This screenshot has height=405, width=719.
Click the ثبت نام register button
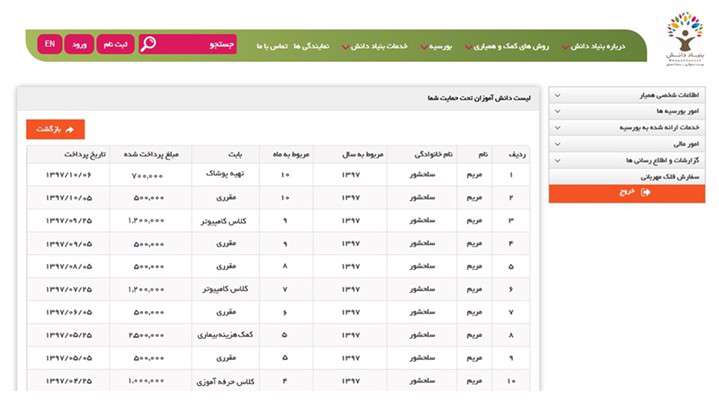113,45
